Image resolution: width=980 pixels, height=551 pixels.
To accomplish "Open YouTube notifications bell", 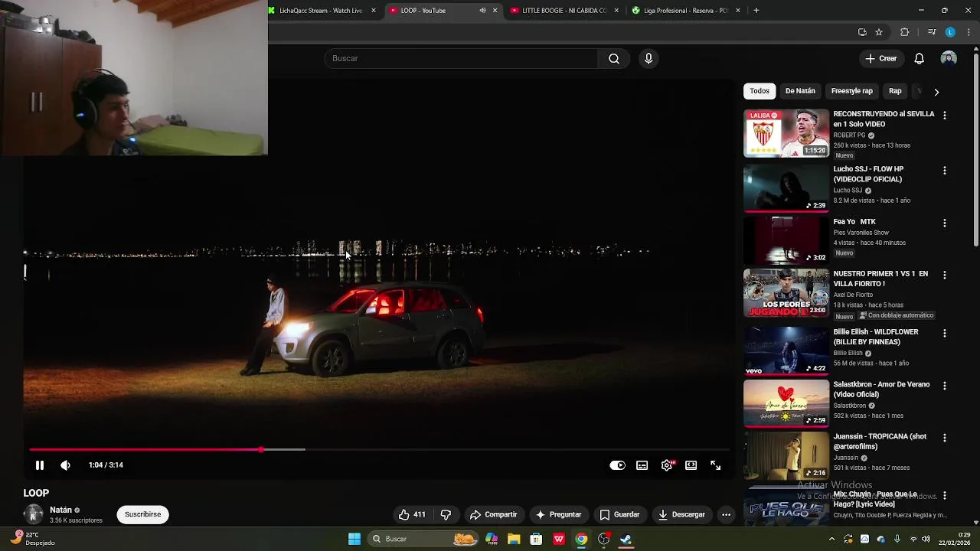I will [x=920, y=58].
